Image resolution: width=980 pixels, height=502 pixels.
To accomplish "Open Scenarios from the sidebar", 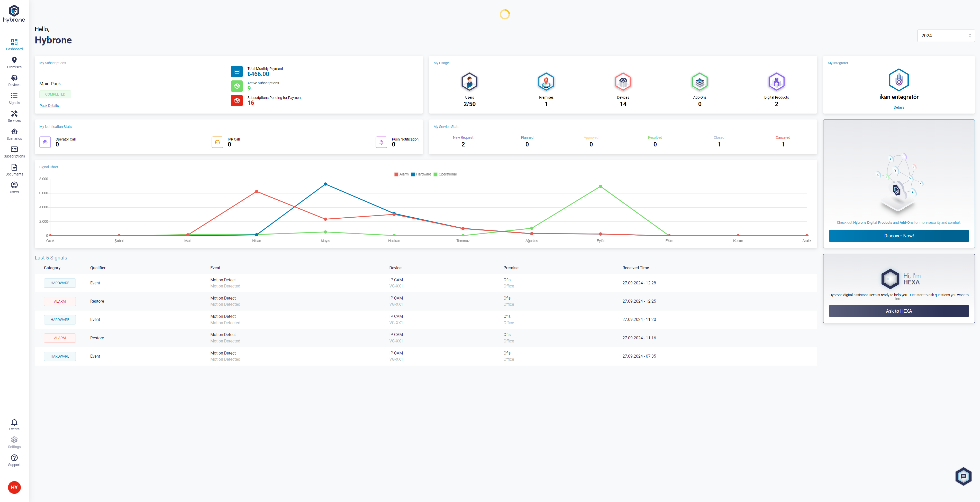I will tap(14, 134).
